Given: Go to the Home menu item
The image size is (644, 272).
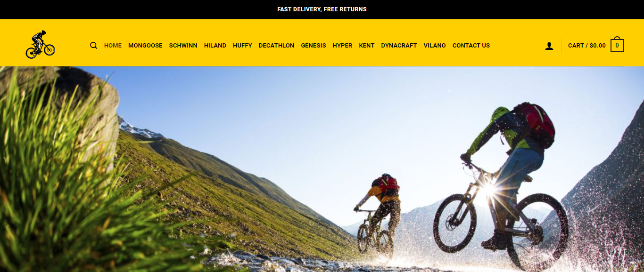Looking at the screenshot, I should point(113,46).
